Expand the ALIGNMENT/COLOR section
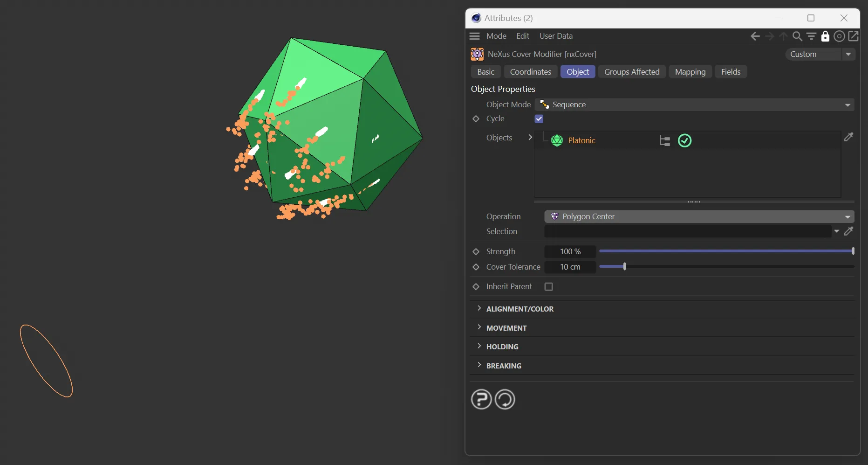Screen dimensions: 868x465 point(519,309)
